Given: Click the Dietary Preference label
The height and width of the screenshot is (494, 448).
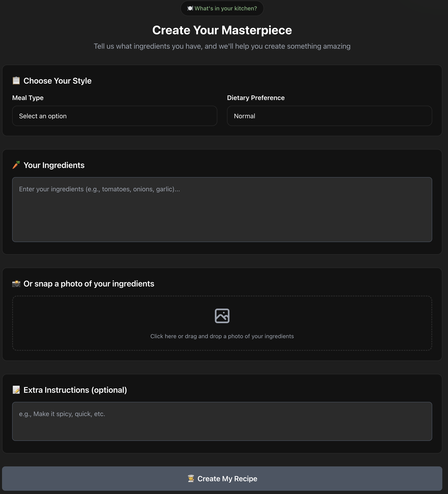Looking at the screenshot, I should (256, 98).
